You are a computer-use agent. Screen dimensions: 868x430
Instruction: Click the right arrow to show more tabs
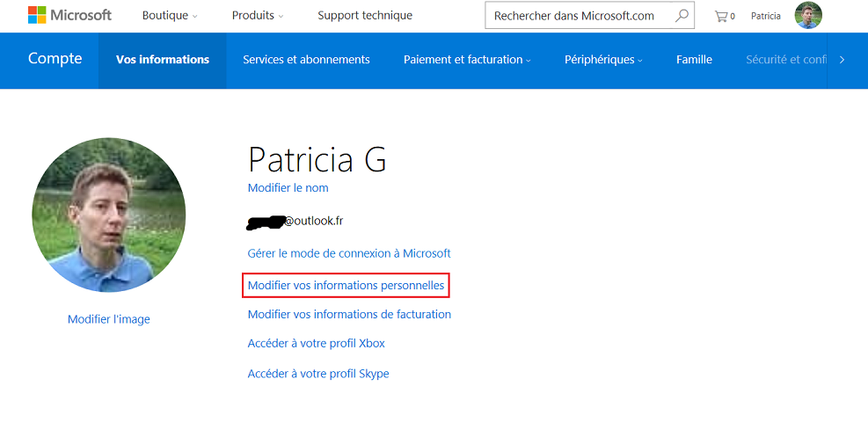842,60
